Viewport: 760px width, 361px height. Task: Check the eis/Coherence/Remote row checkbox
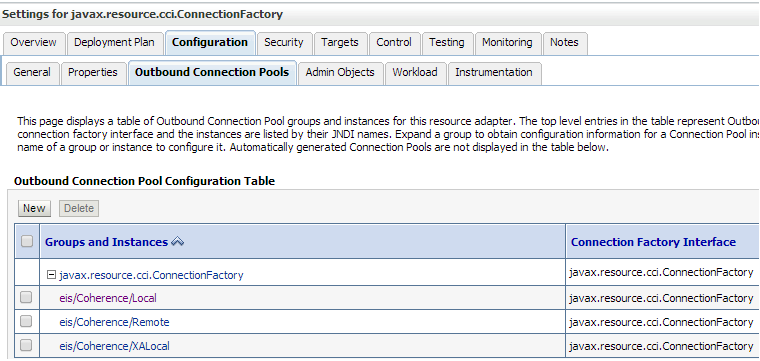click(26, 321)
